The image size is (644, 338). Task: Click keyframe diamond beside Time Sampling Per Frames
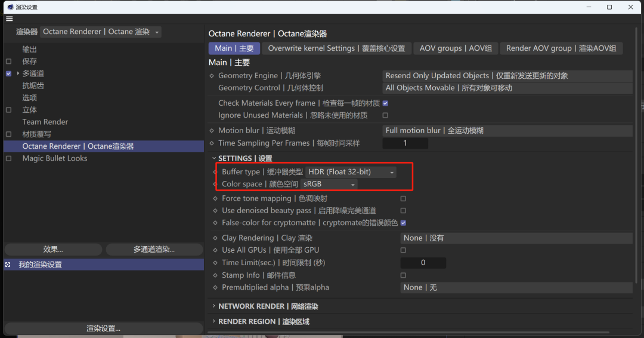click(x=212, y=143)
